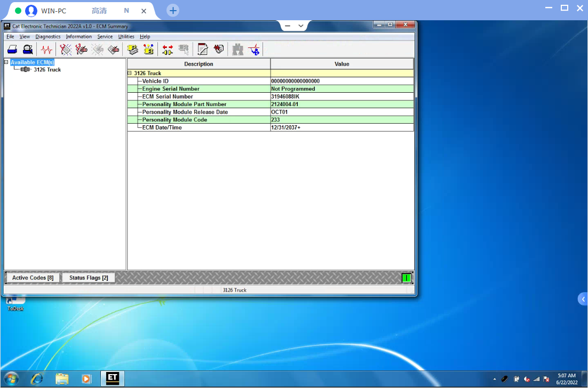
Task: Click the green status indicator in the corner
Action: tap(406, 278)
